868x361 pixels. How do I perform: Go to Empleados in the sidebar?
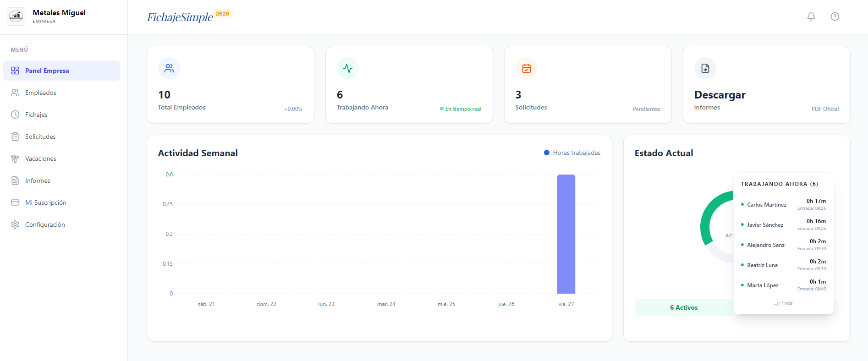pos(41,93)
